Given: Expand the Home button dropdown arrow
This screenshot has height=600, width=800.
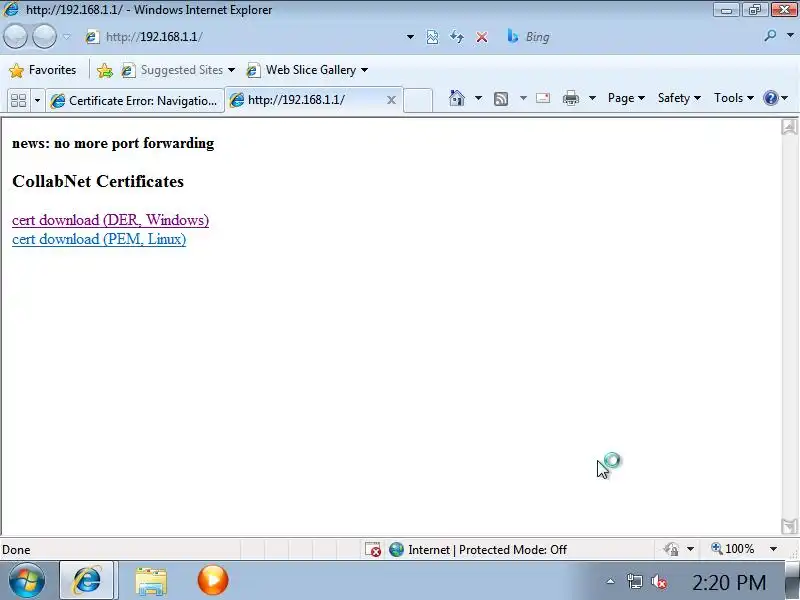Looking at the screenshot, I should (479, 98).
